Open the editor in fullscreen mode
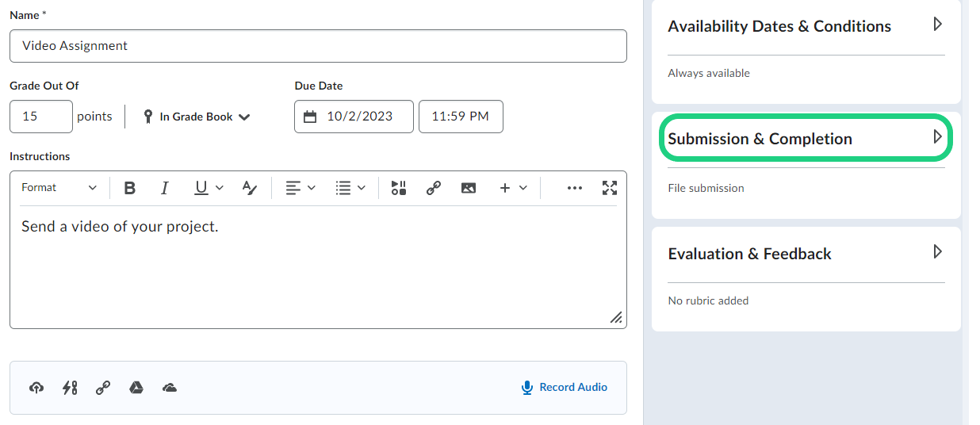 tap(609, 188)
